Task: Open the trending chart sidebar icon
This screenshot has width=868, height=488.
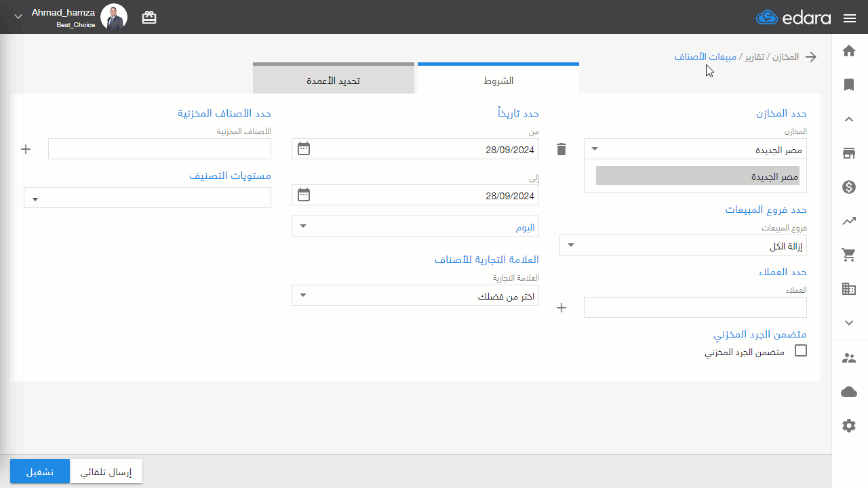Action: (x=849, y=221)
